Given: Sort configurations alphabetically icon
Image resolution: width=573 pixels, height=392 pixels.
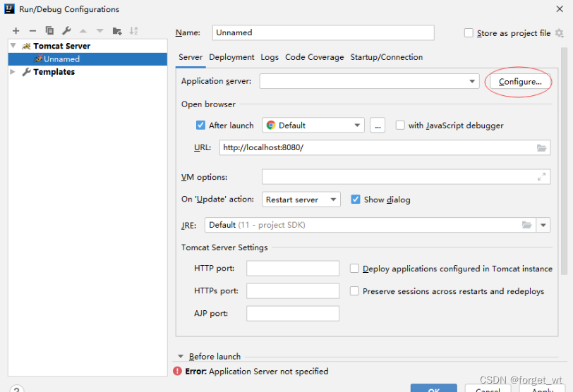Looking at the screenshot, I should tap(134, 30).
